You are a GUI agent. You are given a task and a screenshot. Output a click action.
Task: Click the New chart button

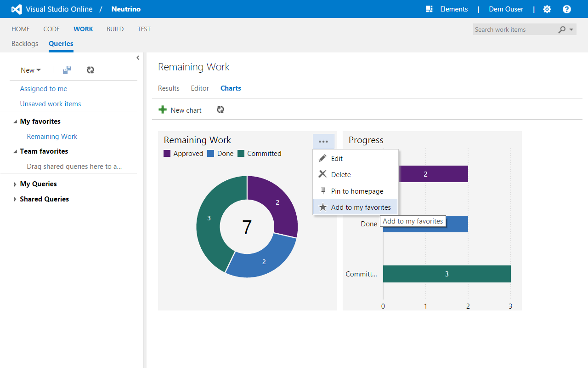180,110
